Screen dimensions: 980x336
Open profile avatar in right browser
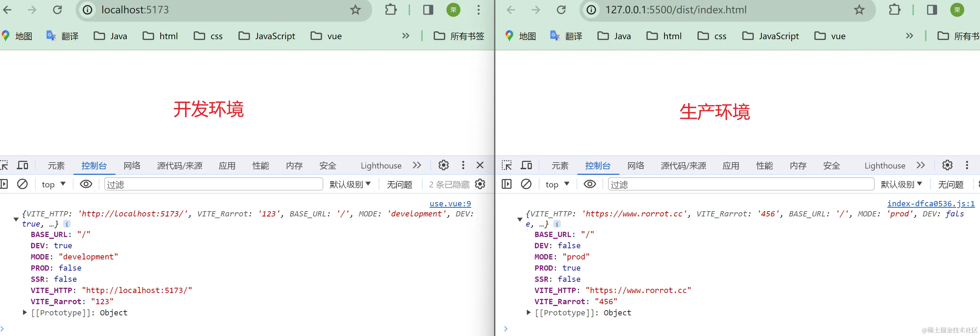pos(957,9)
